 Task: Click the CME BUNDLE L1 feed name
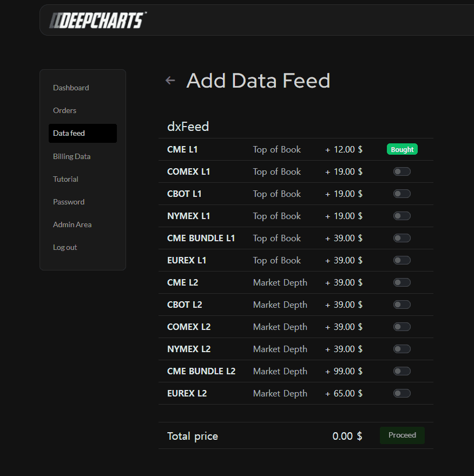point(201,238)
